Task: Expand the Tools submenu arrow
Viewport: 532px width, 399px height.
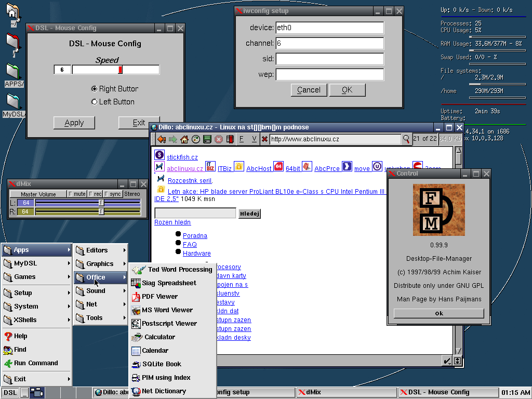Action: pos(125,318)
